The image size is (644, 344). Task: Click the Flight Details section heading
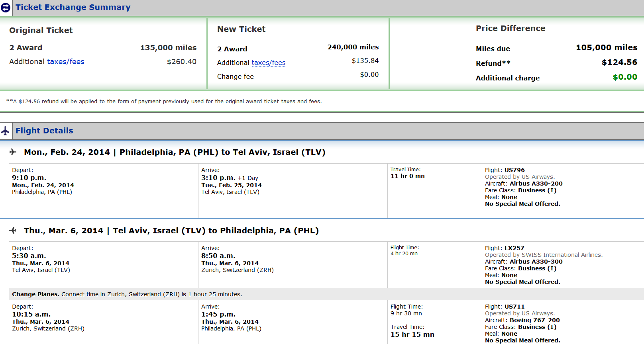point(44,131)
